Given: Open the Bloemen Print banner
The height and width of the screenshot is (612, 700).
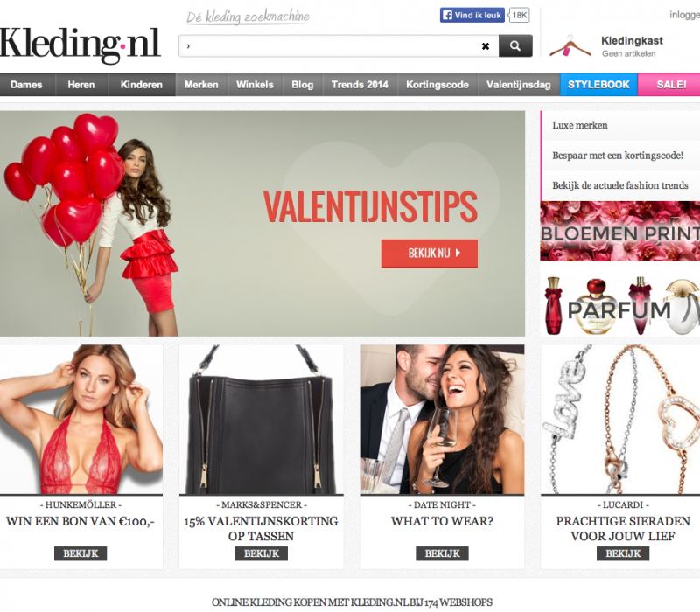Looking at the screenshot, I should click(620, 231).
